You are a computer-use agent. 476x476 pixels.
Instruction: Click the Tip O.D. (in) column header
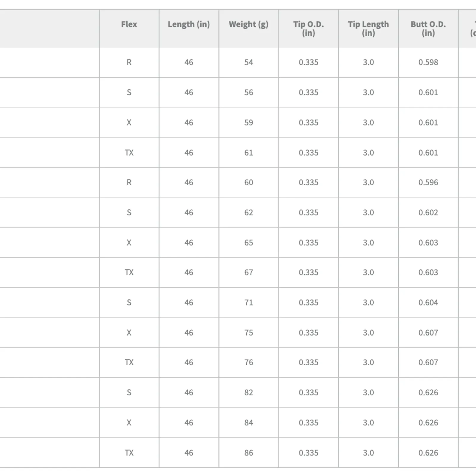[x=309, y=29]
